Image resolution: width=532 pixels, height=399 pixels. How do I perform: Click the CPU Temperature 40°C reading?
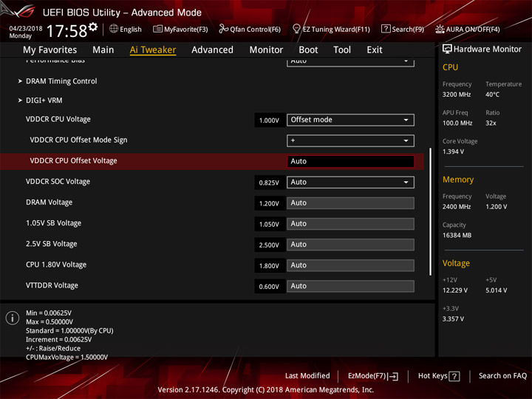tap(492, 95)
